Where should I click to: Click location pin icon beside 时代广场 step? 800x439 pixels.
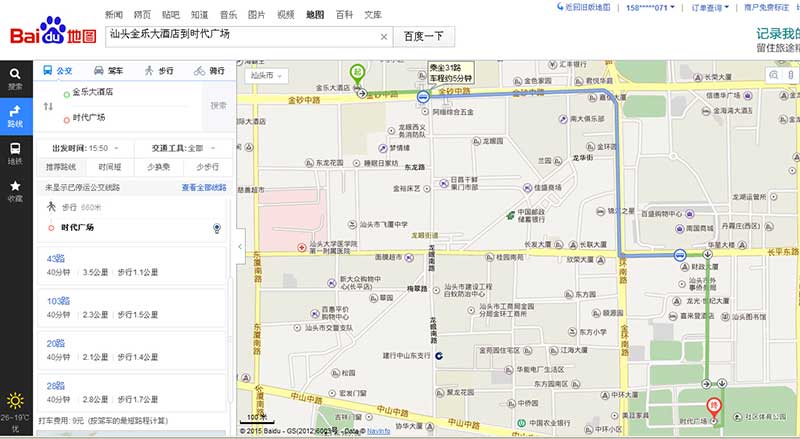click(x=217, y=228)
